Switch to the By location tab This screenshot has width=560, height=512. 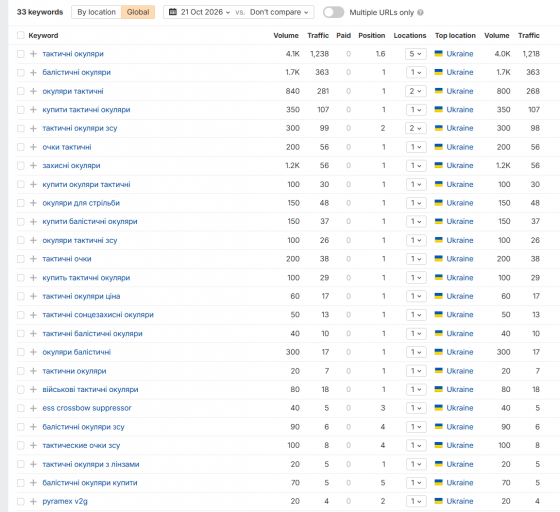(x=96, y=12)
